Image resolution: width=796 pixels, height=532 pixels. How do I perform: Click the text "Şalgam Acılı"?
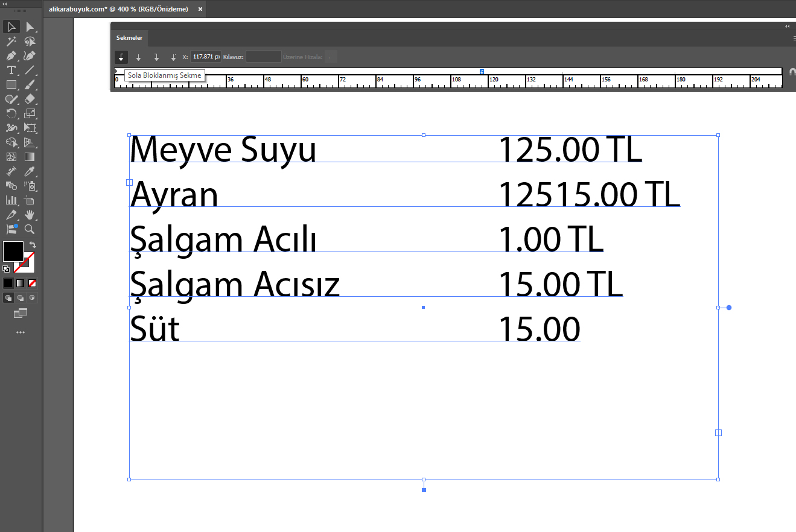[x=223, y=241]
